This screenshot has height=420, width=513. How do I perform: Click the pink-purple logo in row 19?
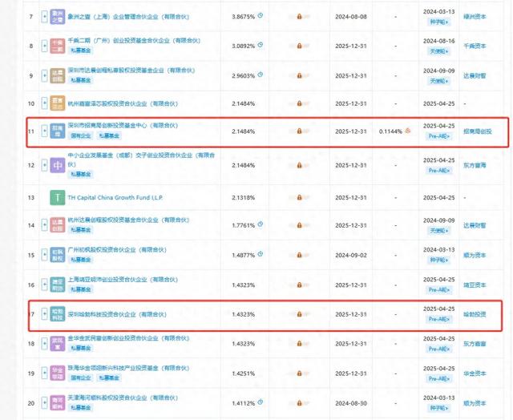(x=57, y=374)
